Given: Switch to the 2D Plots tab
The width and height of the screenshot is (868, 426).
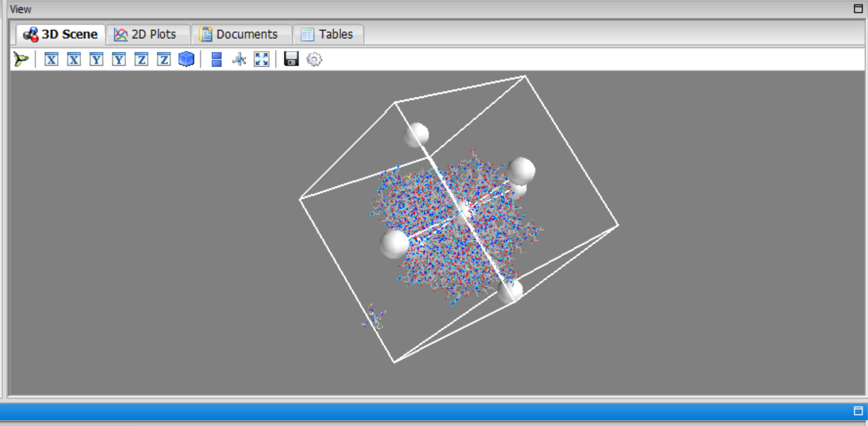Looking at the screenshot, I should 146,34.
